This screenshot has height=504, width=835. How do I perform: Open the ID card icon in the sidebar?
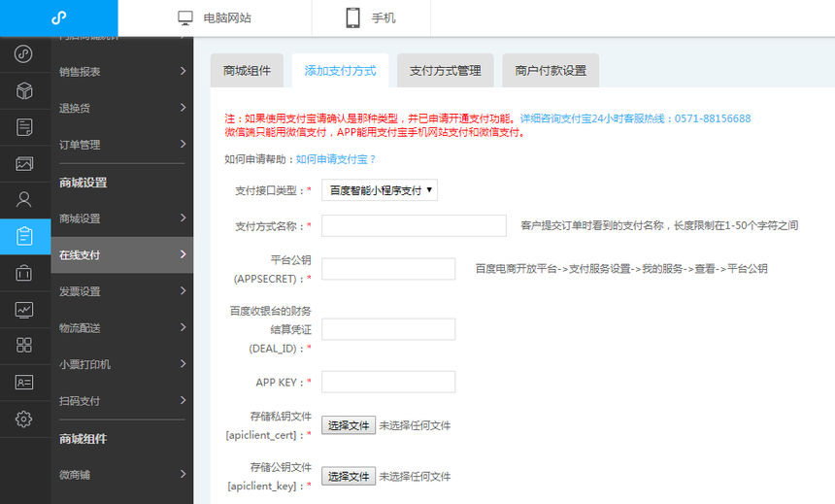(x=24, y=382)
